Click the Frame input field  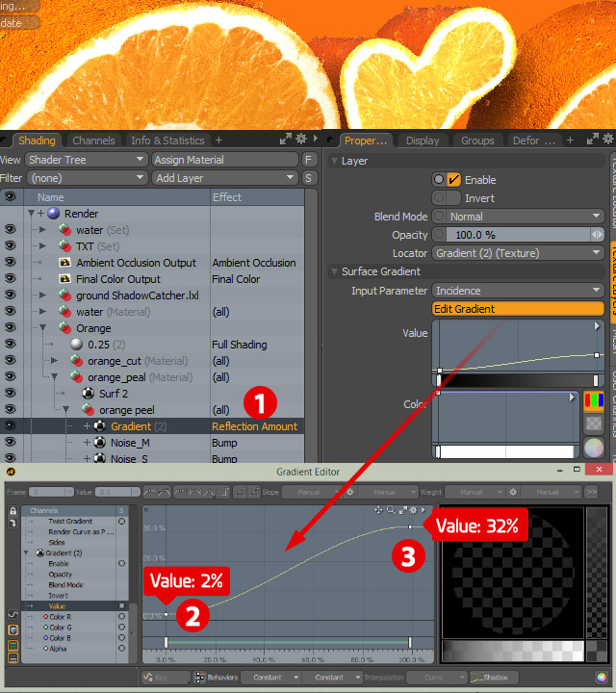click(x=50, y=492)
